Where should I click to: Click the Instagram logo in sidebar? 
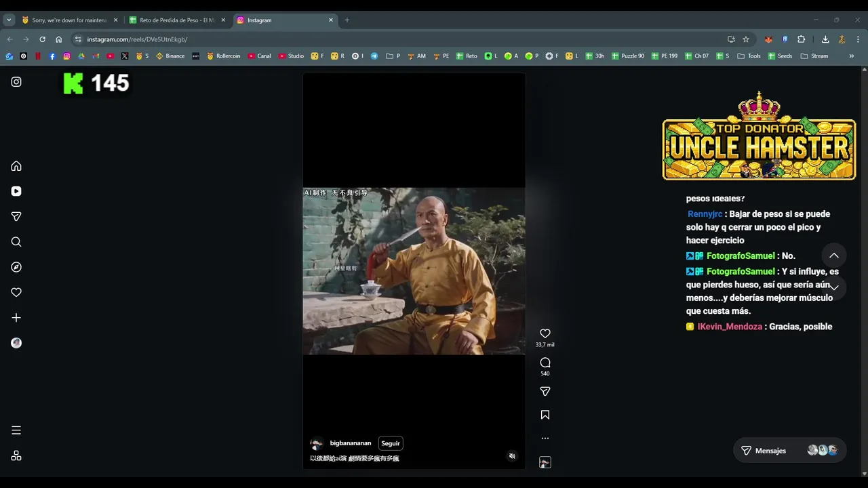click(x=16, y=82)
